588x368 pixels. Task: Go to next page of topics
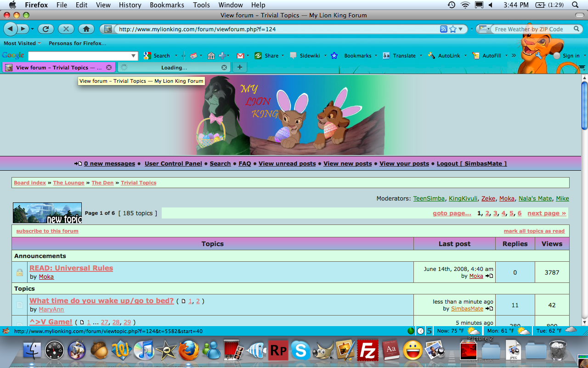click(546, 213)
